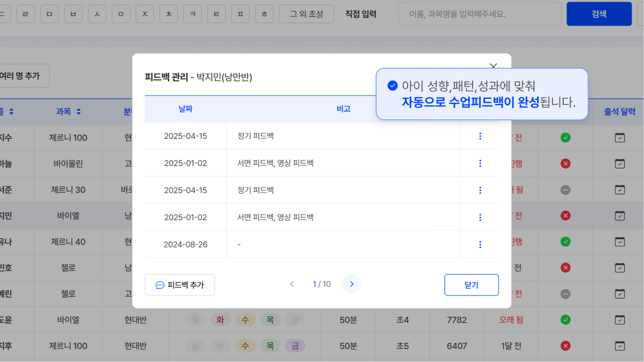
Task: Open the attendance calendar for 박지민
Action: coord(618,215)
